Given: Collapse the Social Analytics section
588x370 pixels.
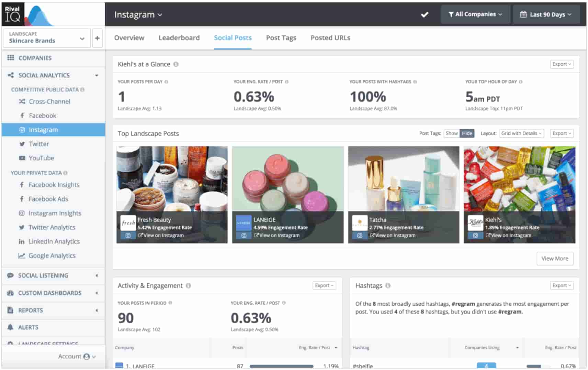Looking at the screenshot, I should click(97, 75).
